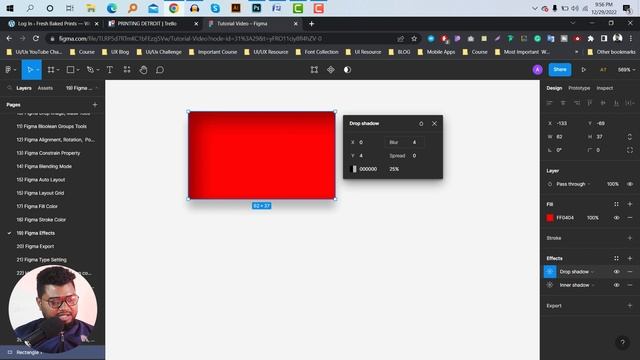Click the Create component icon
Screen dimensions: 640x360
331,70
